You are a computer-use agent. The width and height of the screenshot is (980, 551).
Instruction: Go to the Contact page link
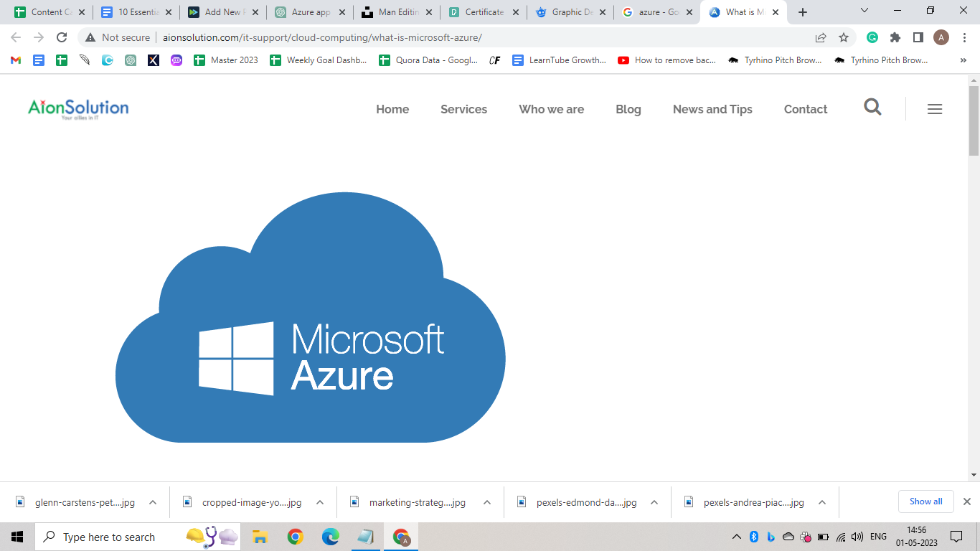[805, 109]
